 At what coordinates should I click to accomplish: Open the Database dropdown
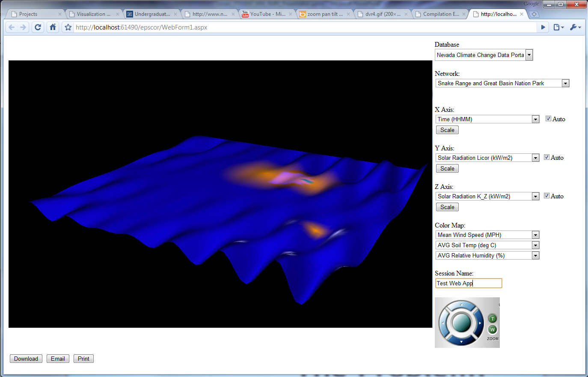(x=484, y=55)
